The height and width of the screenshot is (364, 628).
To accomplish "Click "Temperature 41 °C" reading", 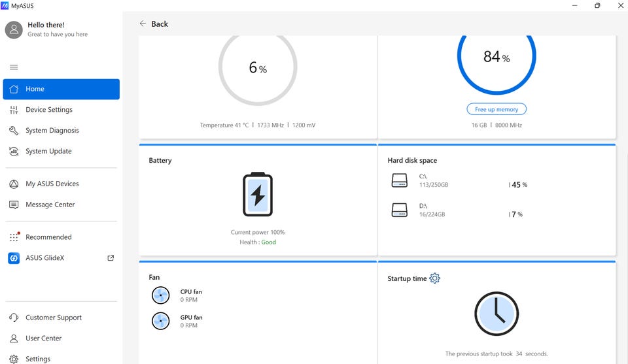I will coord(224,125).
